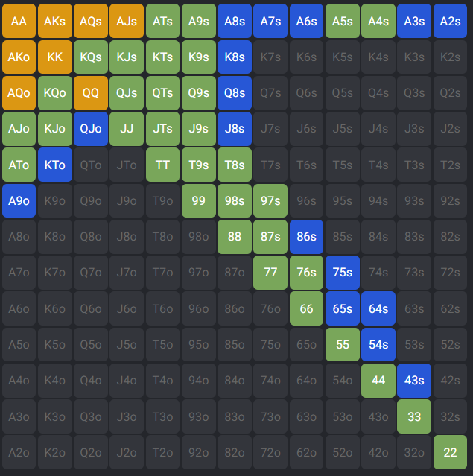Select the AQo orange cell
The width and height of the screenshot is (473, 476).
point(19,92)
